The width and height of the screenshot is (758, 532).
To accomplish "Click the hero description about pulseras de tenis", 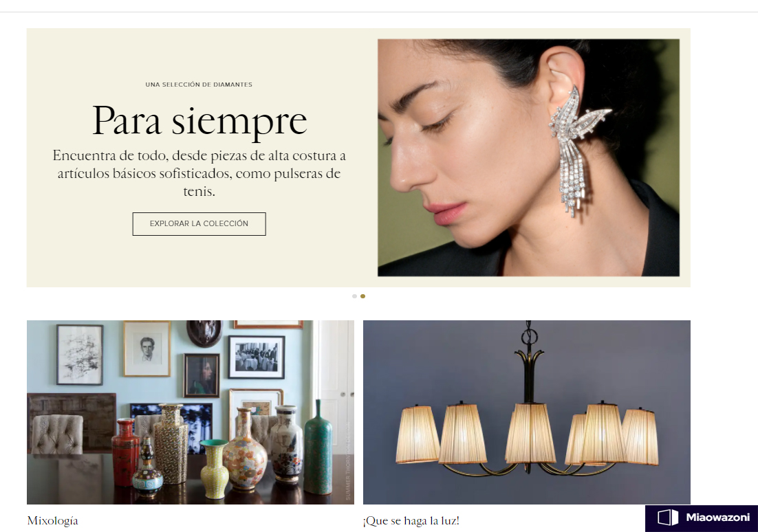I will (199, 173).
